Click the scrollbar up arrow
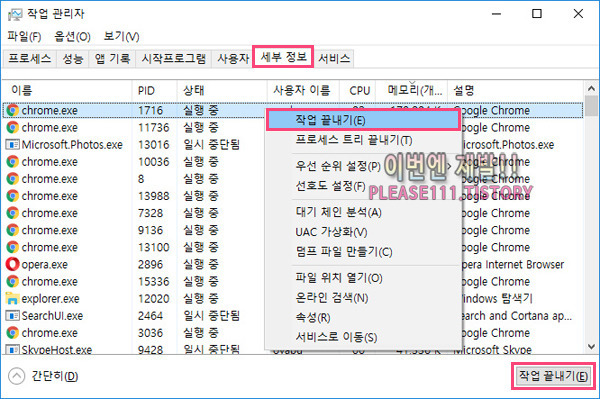The height and width of the screenshot is (399, 600). click(x=591, y=89)
